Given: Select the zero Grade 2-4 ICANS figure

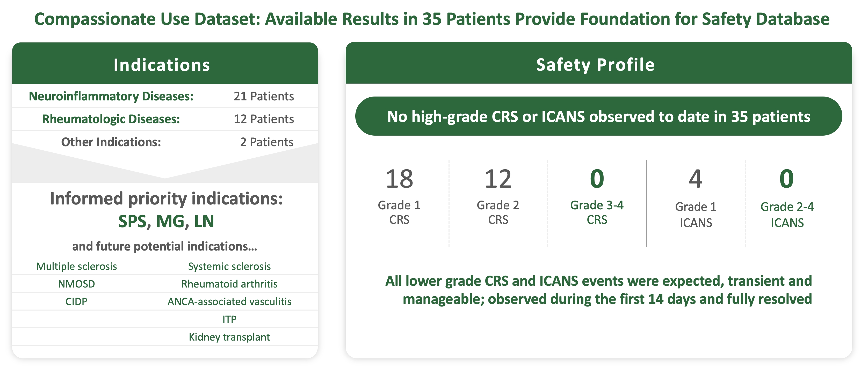Looking at the screenshot, I should pos(786,179).
